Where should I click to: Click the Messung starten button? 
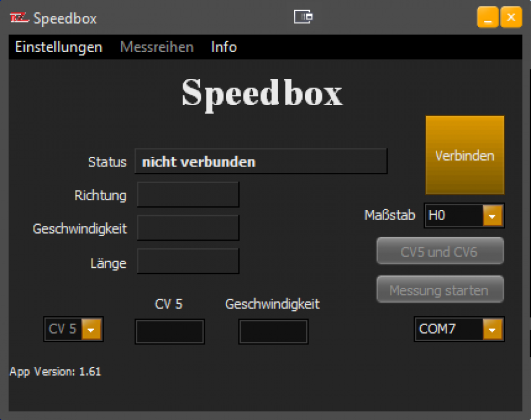440,289
